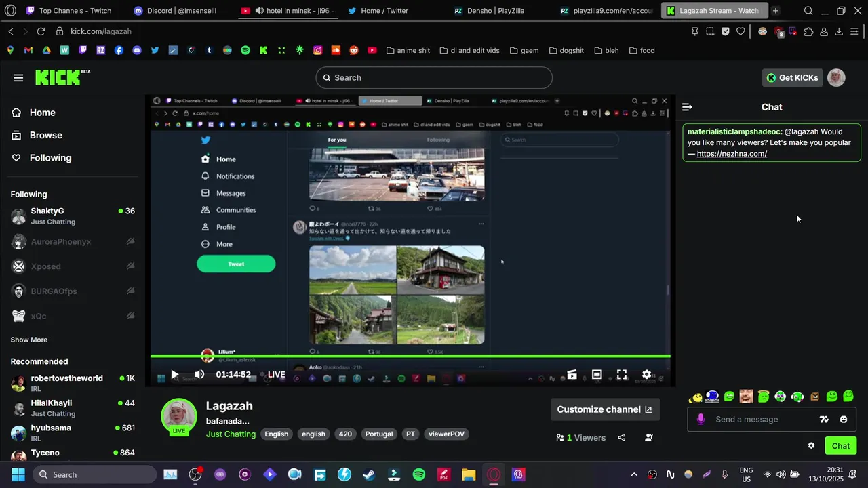Click Get KICKs button

[x=792, y=78]
